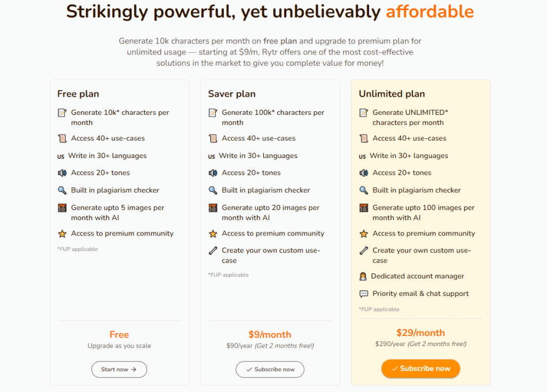Click the image icon beside Generate upto 20 images

(213, 208)
